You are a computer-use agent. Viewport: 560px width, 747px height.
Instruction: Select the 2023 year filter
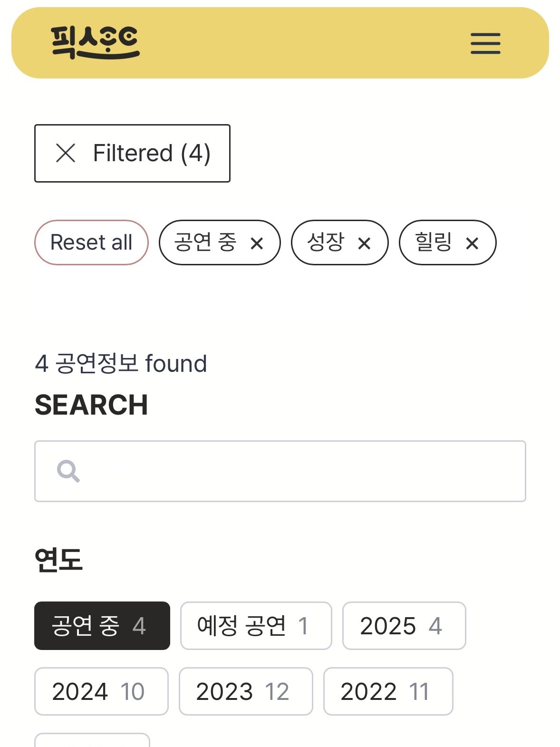(246, 691)
